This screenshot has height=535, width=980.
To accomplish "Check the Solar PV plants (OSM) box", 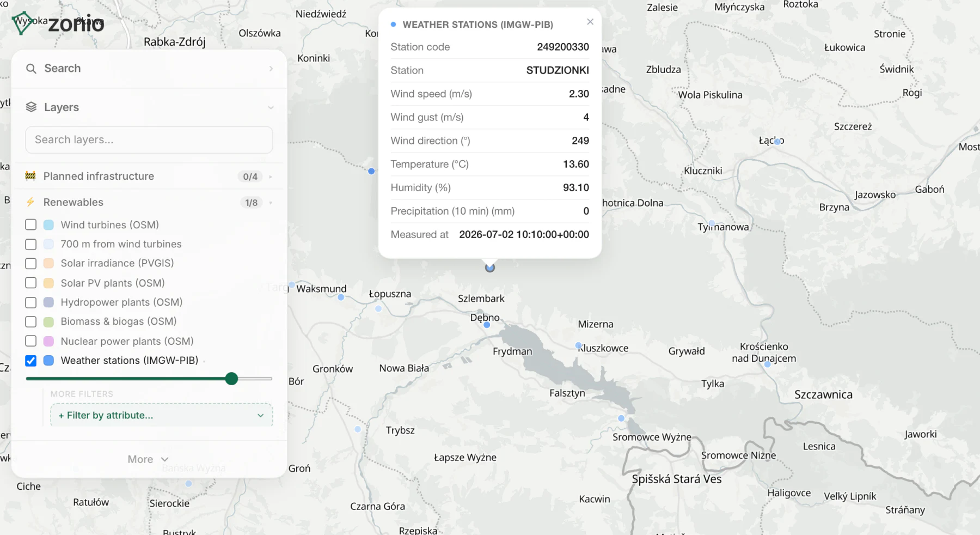I will coord(31,283).
